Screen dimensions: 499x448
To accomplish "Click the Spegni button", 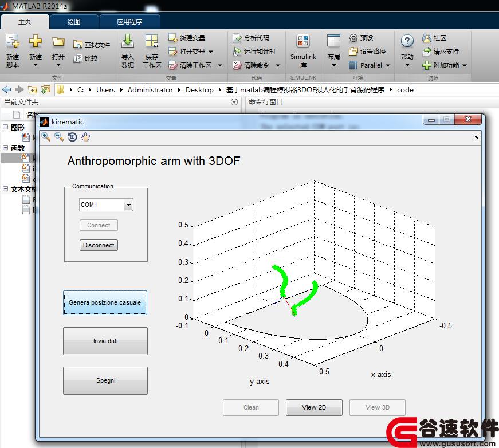I will (x=105, y=380).
